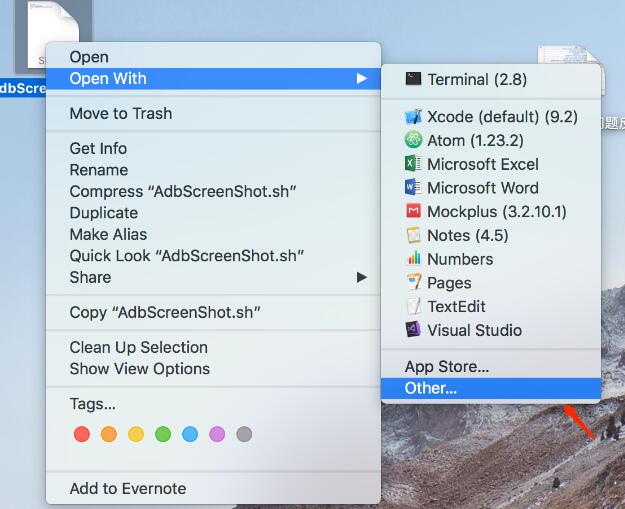625x509 pixels.
Task: Choose Duplicate in the context menu
Action: pyautogui.click(x=104, y=213)
